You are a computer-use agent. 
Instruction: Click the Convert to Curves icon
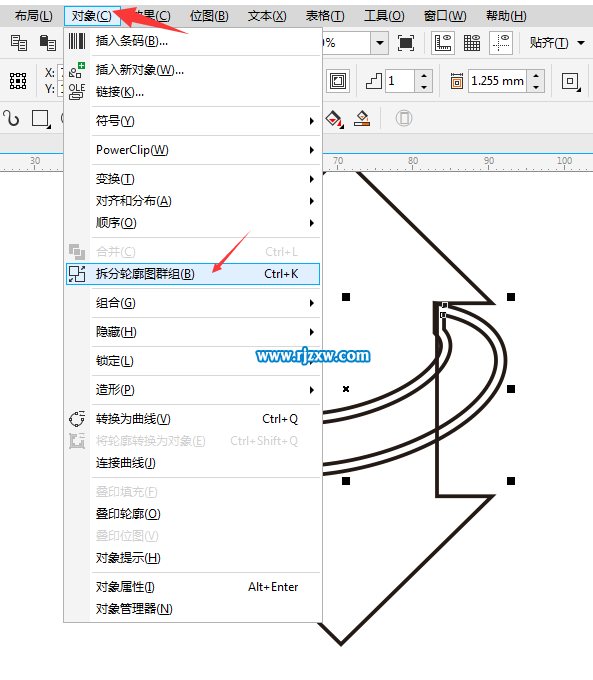tap(77, 419)
